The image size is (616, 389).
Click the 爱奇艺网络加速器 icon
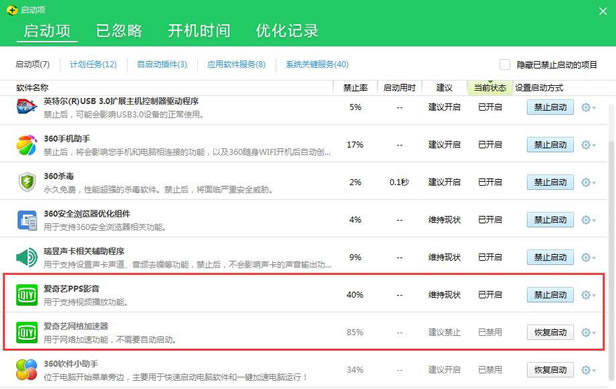27,332
